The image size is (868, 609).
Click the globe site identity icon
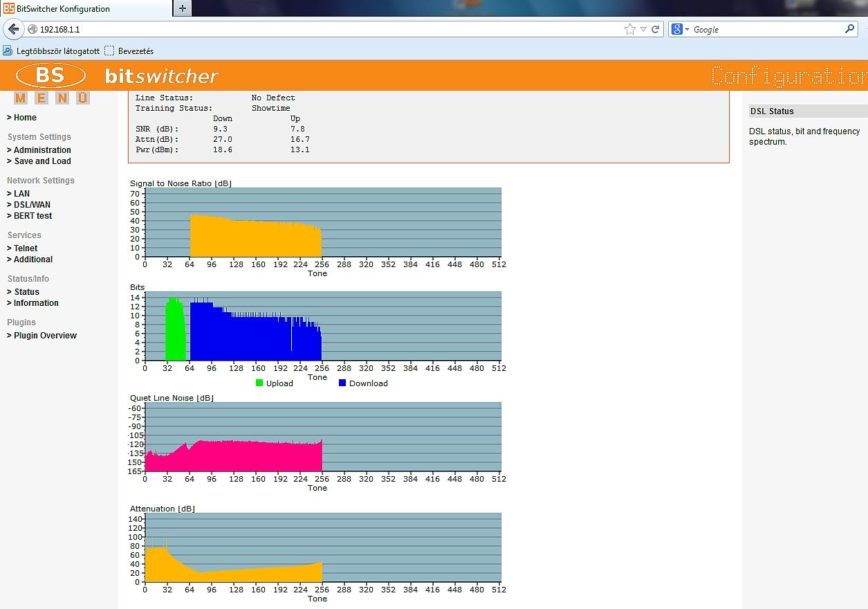pos(32,29)
